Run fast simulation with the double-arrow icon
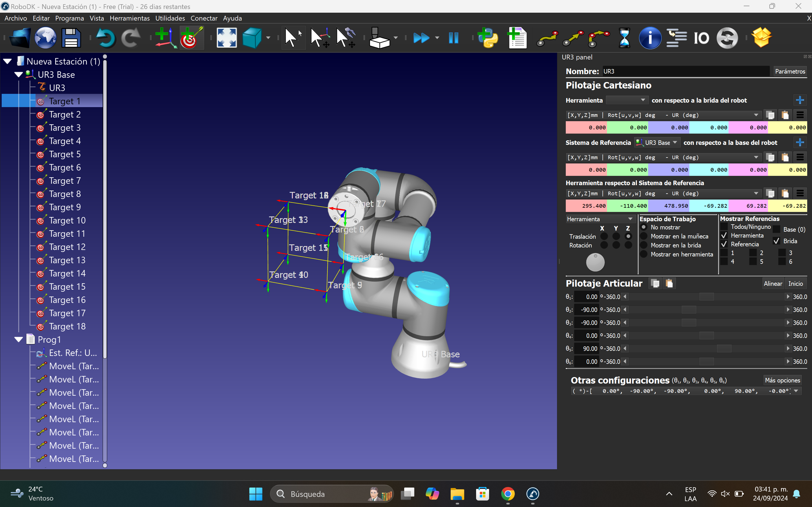812x507 pixels. pyautogui.click(x=421, y=38)
